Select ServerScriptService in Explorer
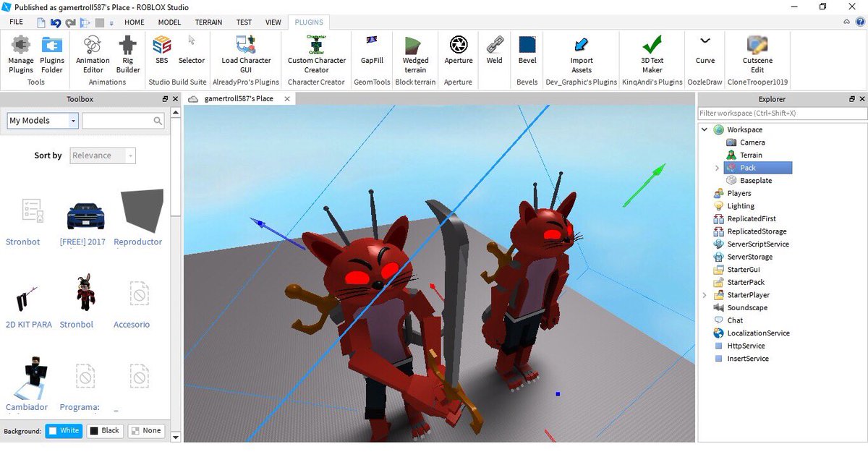Image resolution: width=868 pixels, height=457 pixels. pos(758,244)
